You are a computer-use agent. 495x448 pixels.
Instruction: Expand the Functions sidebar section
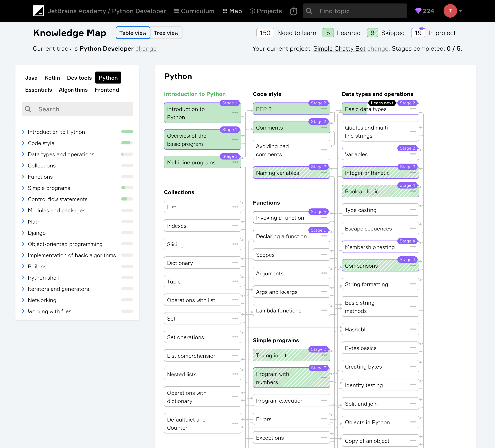(x=23, y=177)
